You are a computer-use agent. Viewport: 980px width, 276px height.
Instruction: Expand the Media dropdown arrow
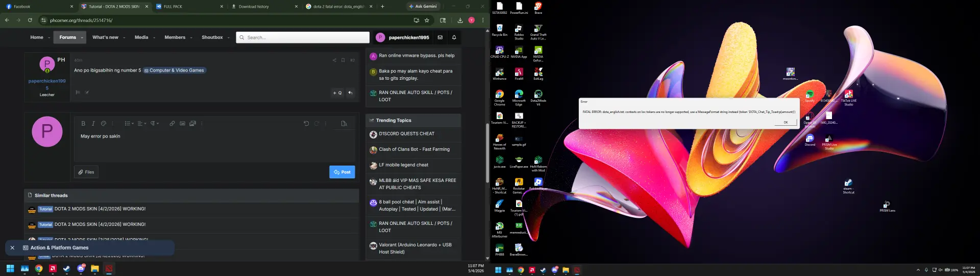(x=154, y=38)
